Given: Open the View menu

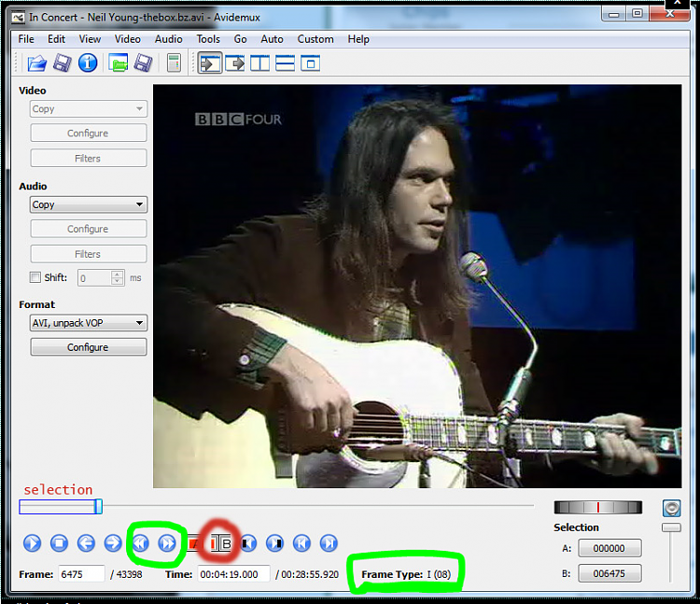Looking at the screenshot, I should [90, 39].
